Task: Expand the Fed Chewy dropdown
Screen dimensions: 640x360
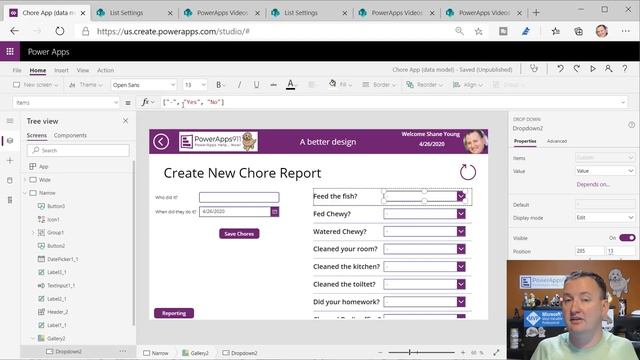Action: pyautogui.click(x=461, y=214)
